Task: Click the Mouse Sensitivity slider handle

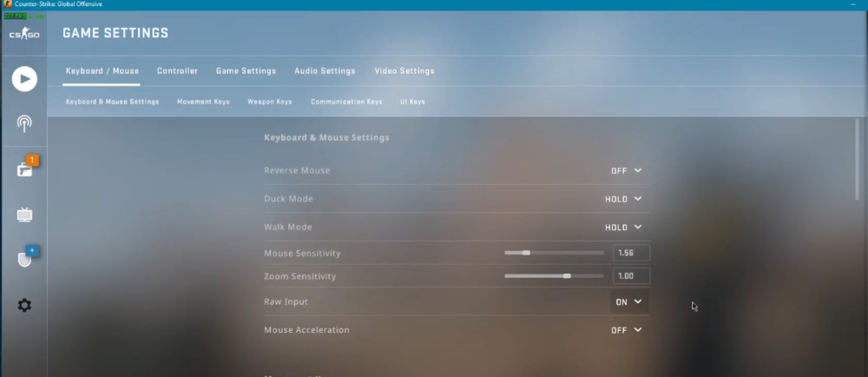Action: [x=526, y=253]
